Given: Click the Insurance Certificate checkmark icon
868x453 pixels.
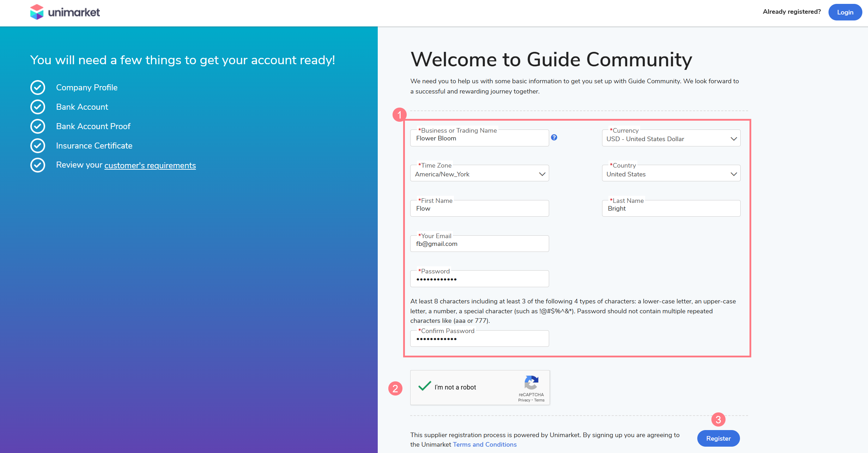Looking at the screenshot, I should tap(38, 146).
